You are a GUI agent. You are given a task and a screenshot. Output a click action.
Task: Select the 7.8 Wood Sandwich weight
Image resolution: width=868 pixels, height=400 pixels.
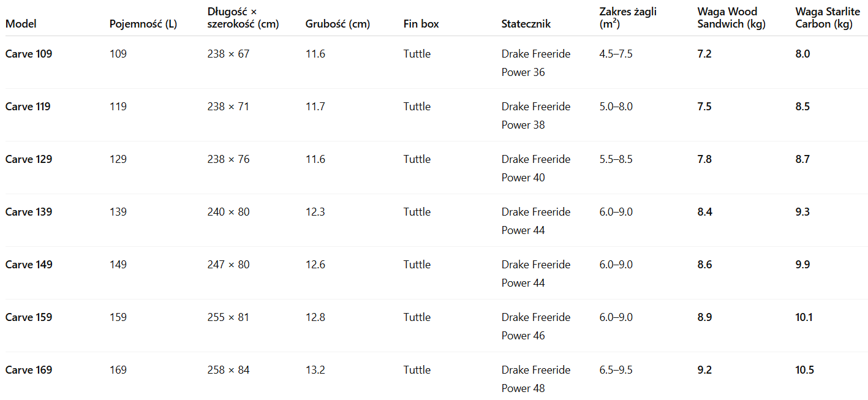pyautogui.click(x=704, y=159)
